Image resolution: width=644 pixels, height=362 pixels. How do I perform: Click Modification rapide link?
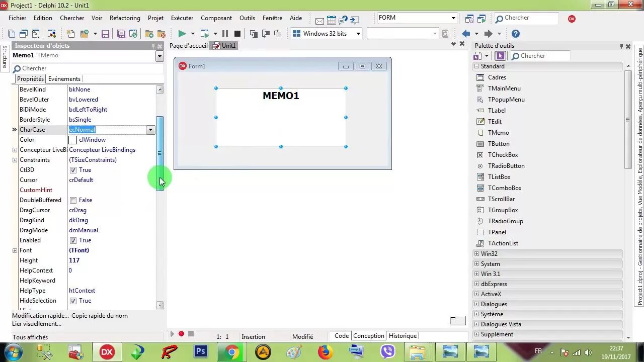click(40, 316)
